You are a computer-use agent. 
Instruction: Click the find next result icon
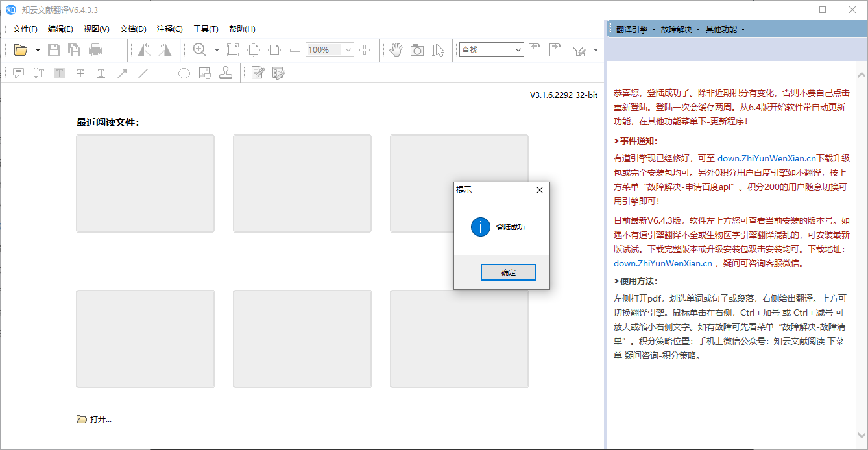pyautogui.click(x=555, y=50)
